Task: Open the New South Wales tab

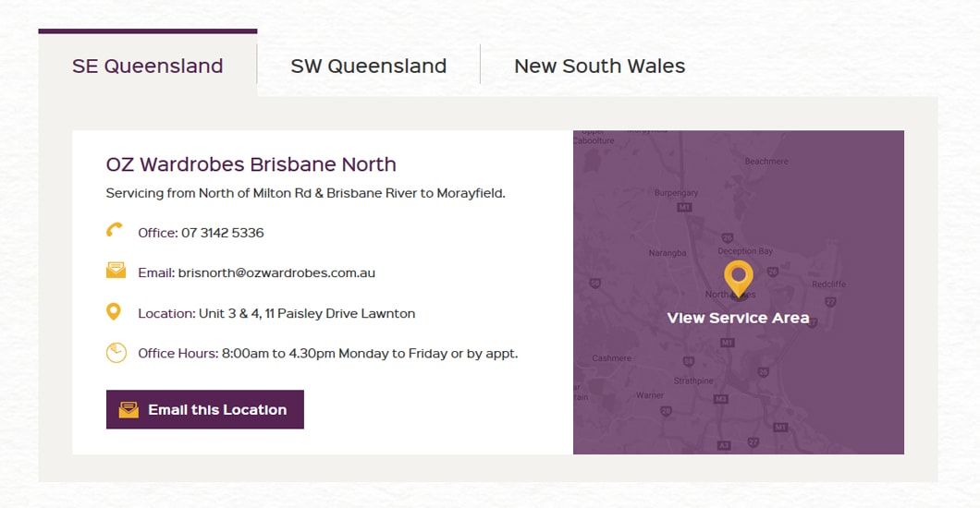Action: point(599,66)
